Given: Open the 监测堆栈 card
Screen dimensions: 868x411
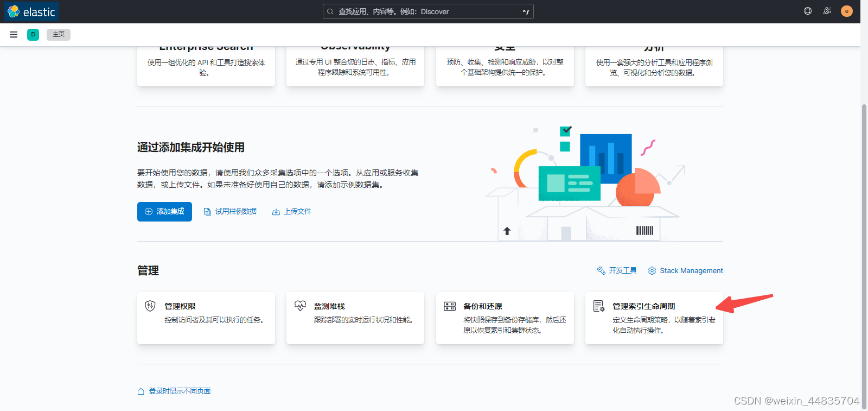Looking at the screenshot, I should [x=355, y=318].
